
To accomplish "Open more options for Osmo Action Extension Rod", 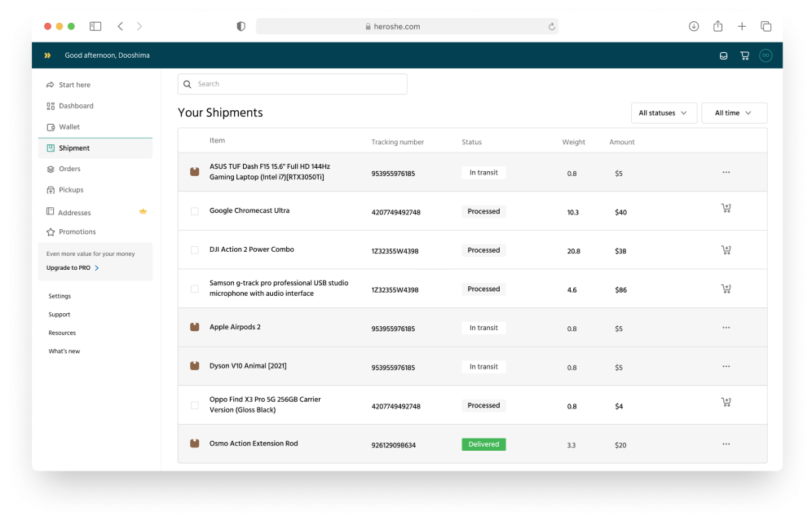I will 726,444.
